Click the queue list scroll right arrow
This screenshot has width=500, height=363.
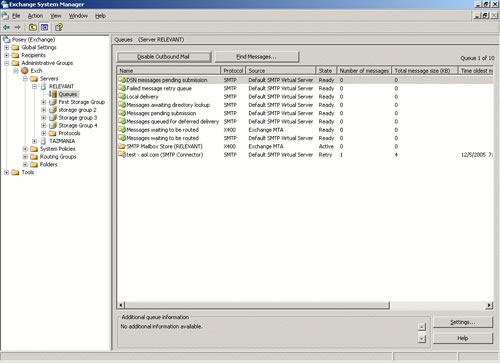tap(489, 305)
